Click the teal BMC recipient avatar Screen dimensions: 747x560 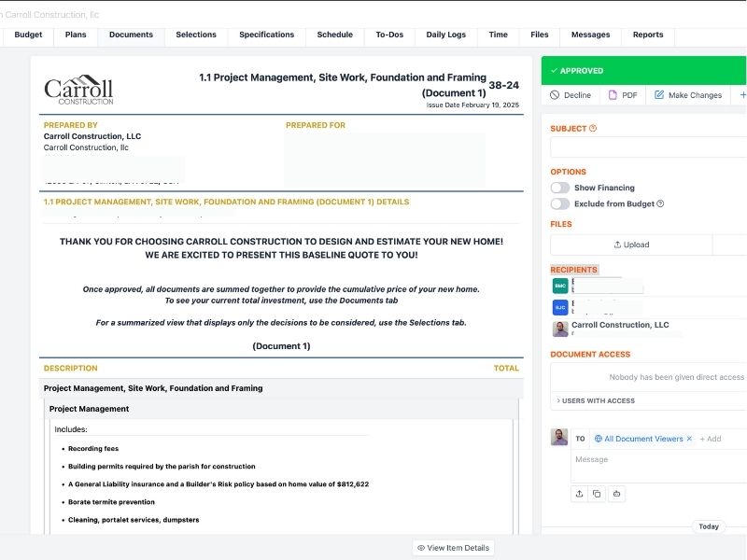pos(560,286)
